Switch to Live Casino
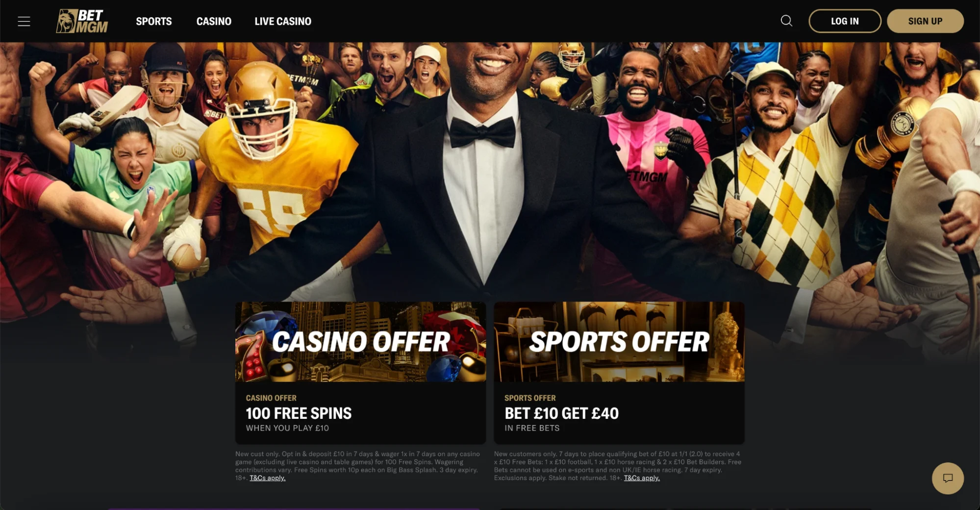980x510 pixels. coord(283,21)
